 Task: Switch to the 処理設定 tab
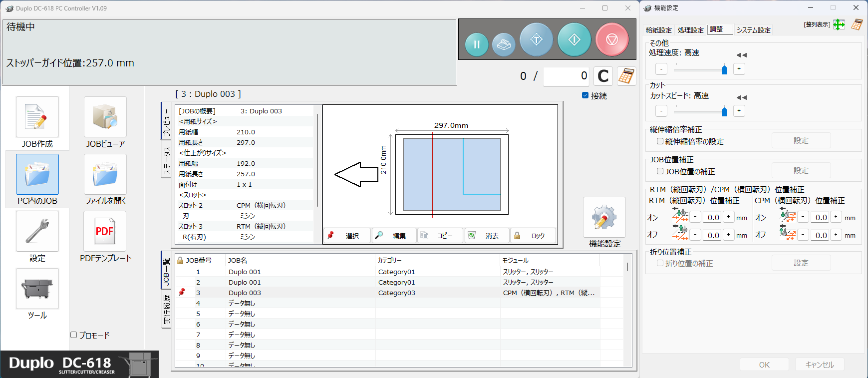[690, 30]
